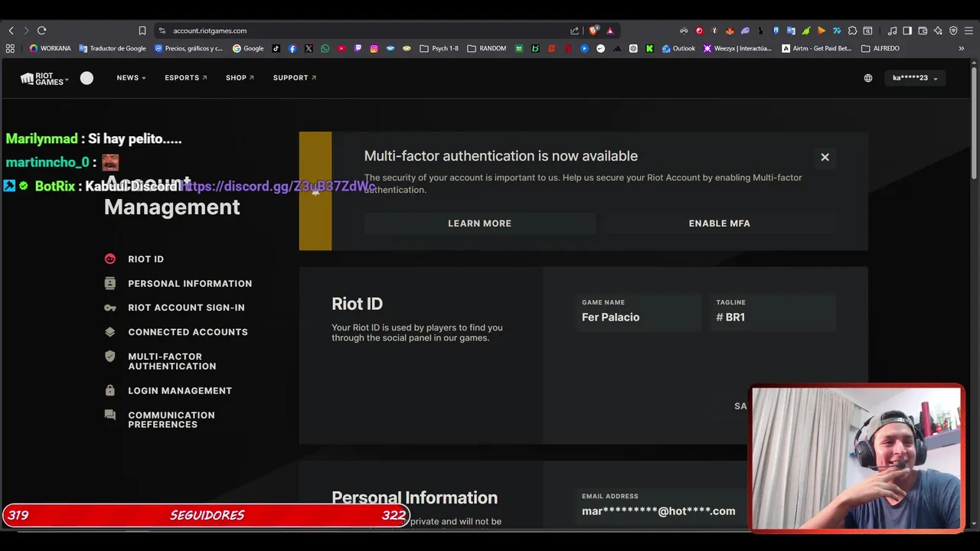The width and height of the screenshot is (980, 551).
Task: Open the SUPPORT navigation link
Action: [x=295, y=78]
